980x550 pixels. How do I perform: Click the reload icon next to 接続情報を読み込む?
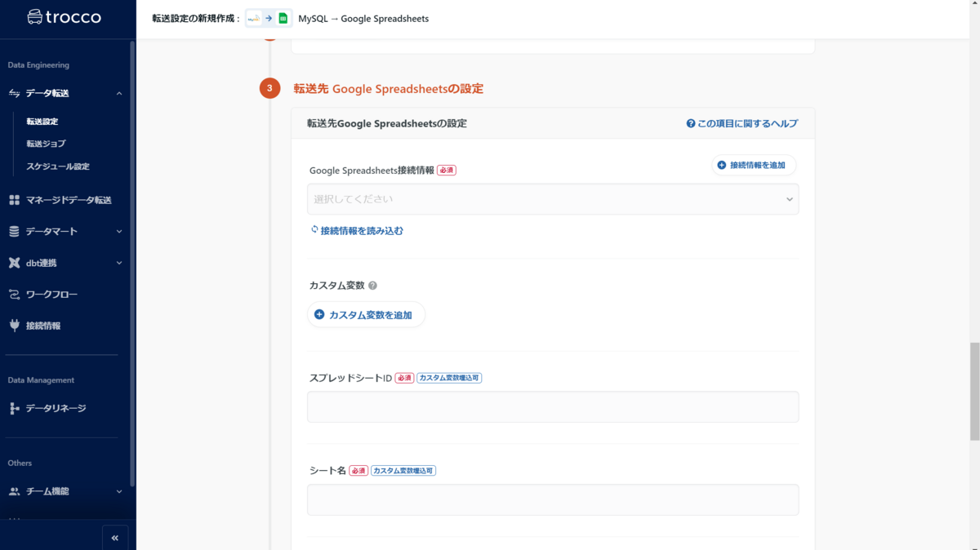314,230
